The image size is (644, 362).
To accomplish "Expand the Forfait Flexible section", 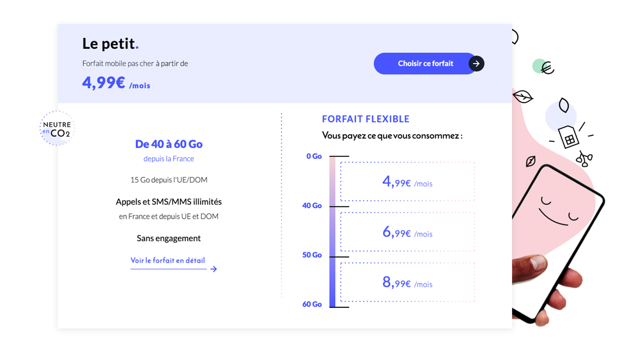I will (x=365, y=119).
